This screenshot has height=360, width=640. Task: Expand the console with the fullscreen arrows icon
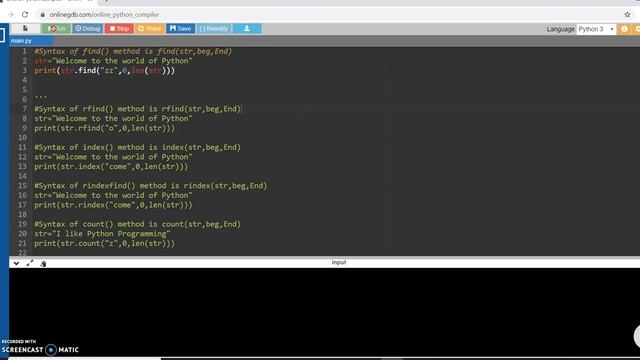coord(29,263)
